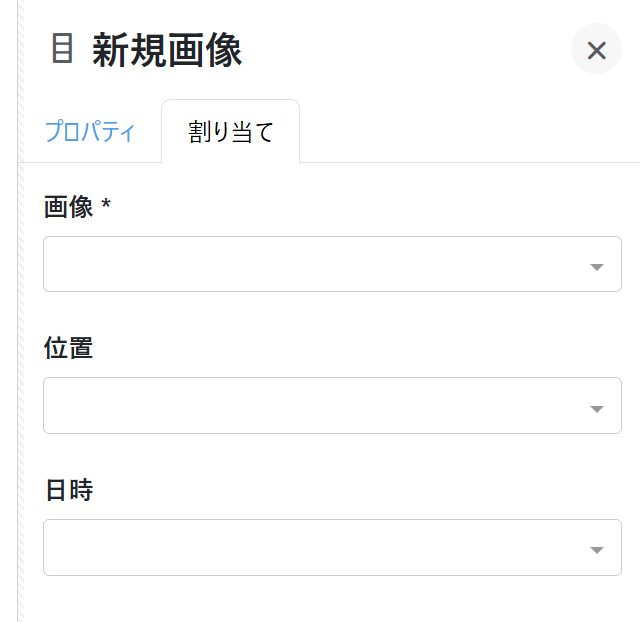
Task: Switch to the プロパティ tab
Action: click(89, 132)
